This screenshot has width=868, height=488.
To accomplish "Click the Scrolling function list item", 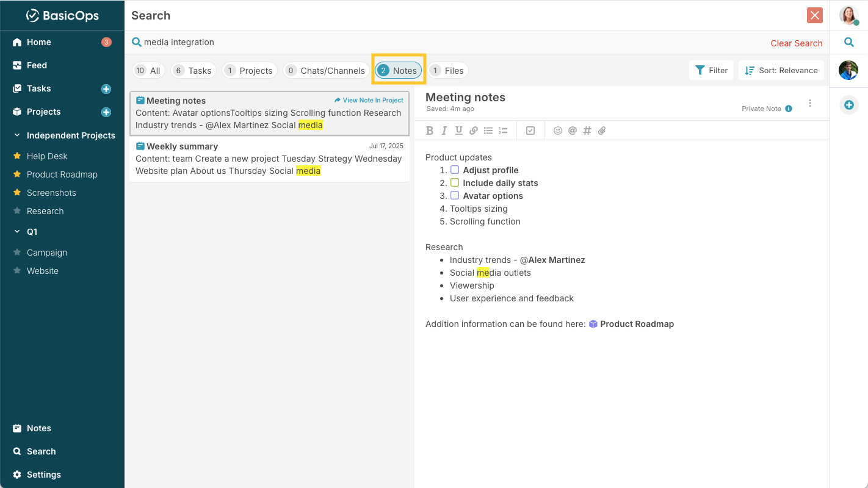I will (485, 221).
